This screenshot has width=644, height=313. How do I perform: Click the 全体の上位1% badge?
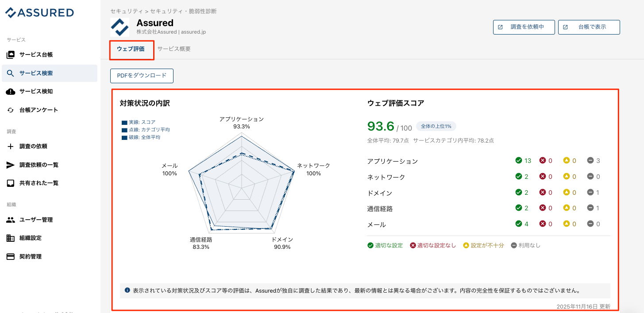click(436, 126)
